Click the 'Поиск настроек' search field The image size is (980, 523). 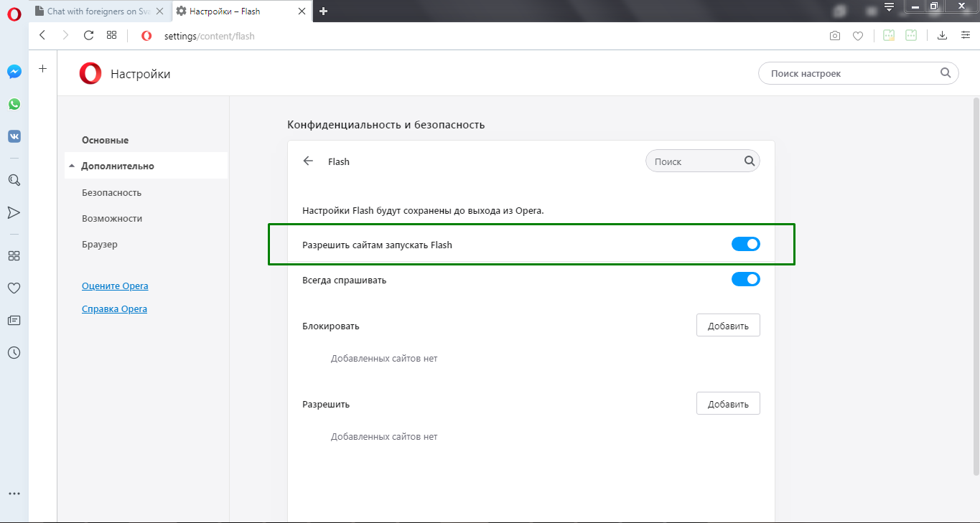[x=859, y=73]
